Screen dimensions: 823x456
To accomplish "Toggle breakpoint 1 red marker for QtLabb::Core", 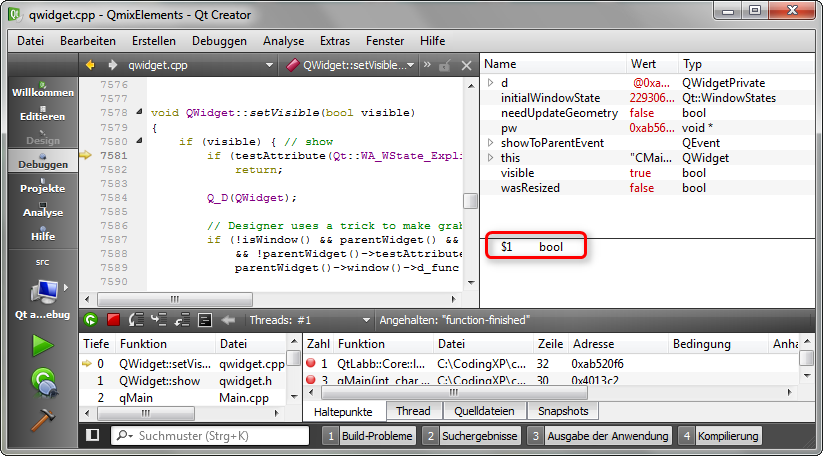I will 311,364.
